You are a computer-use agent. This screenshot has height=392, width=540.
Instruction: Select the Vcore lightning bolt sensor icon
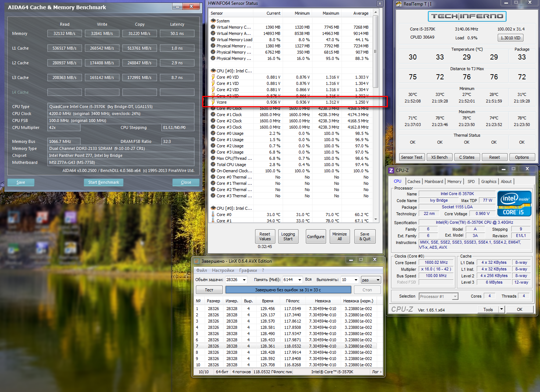tap(213, 102)
